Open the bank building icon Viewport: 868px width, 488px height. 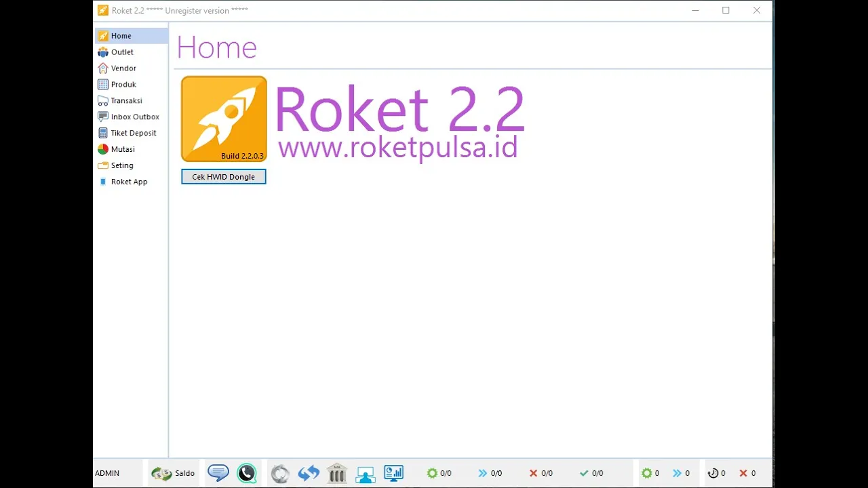point(337,473)
